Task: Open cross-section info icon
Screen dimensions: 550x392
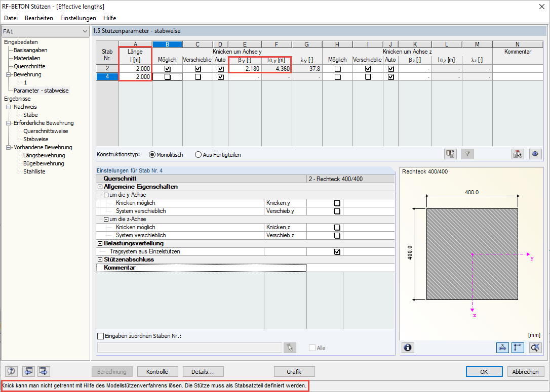Action: pyautogui.click(x=408, y=347)
